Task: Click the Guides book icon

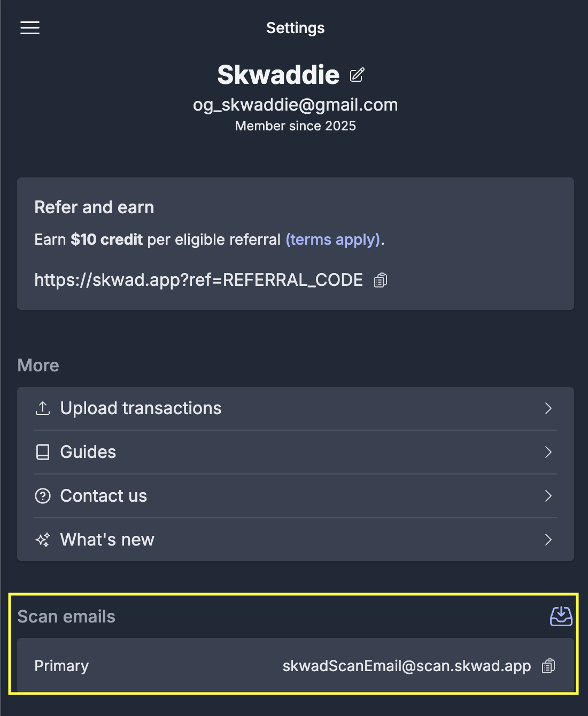Action: click(43, 452)
